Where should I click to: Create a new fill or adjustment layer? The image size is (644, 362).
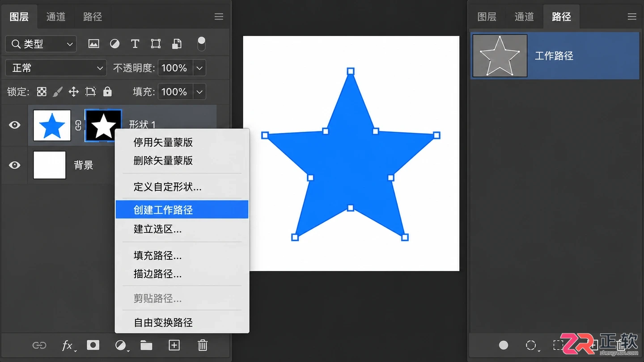tap(120, 345)
